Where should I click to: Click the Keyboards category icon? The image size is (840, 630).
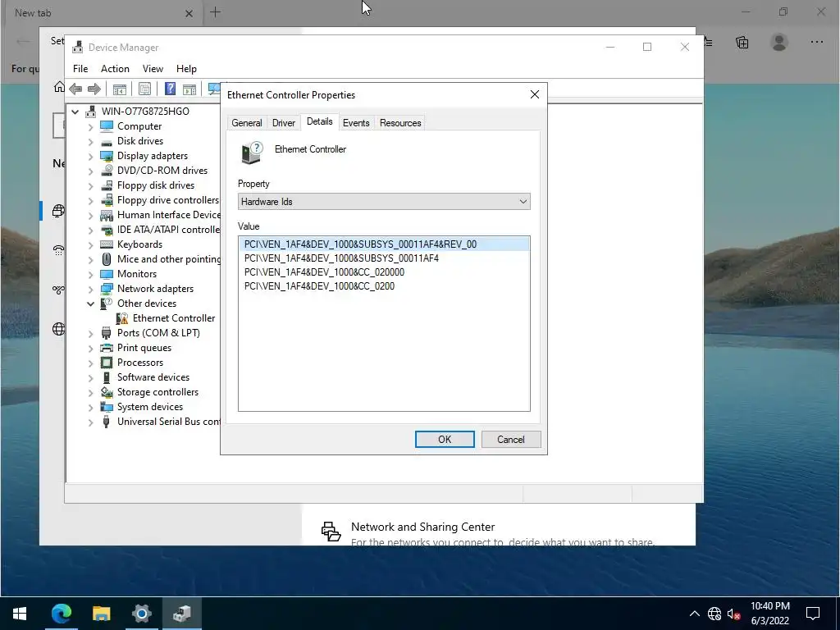pyautogui.click(x=107, y=244)
